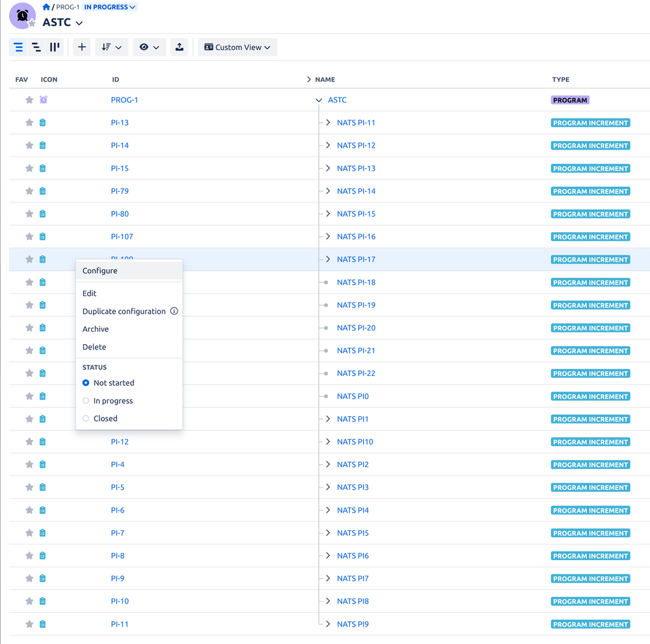The height and width of the screenshot is (644, 650).
Task: Open the NATS PI-22 name link
Action: (x=356, y=373)
